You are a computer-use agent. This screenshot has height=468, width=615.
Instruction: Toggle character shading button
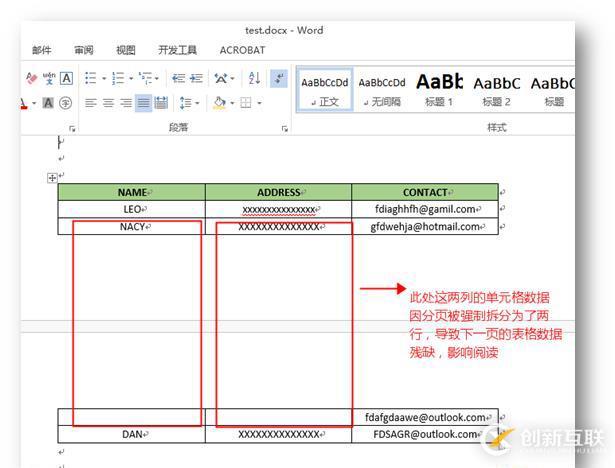[x=49, y=103]
